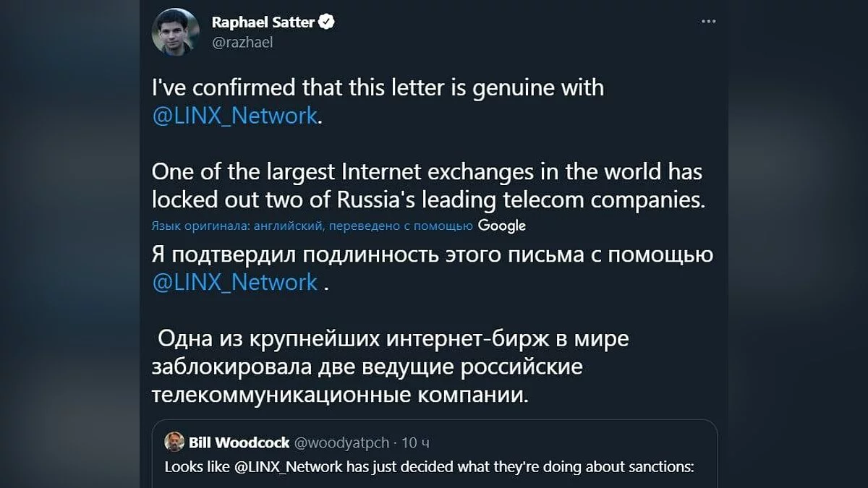The image size is (868, 488).
Task: Click Bill Woodcock's small avatar
Action: pyautogui.click(x=174, y=442)
